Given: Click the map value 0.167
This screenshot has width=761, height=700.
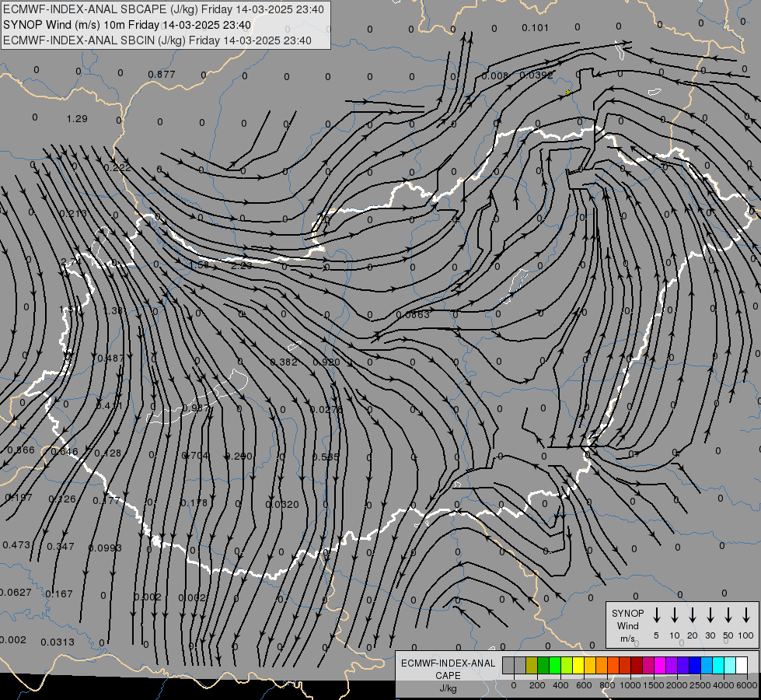Looking at the screenshot, I should (x=59, y=593).
